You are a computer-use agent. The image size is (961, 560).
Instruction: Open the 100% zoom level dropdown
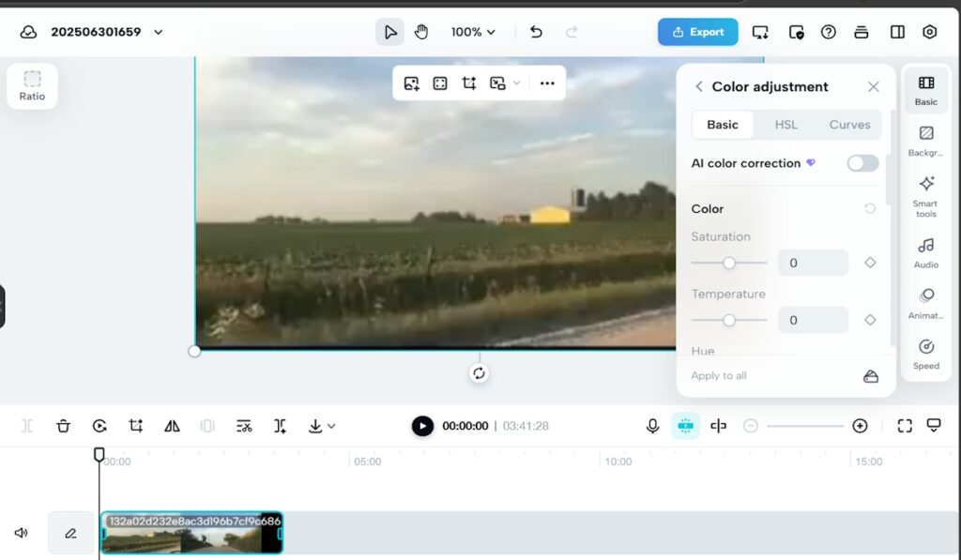pos(473,32)
